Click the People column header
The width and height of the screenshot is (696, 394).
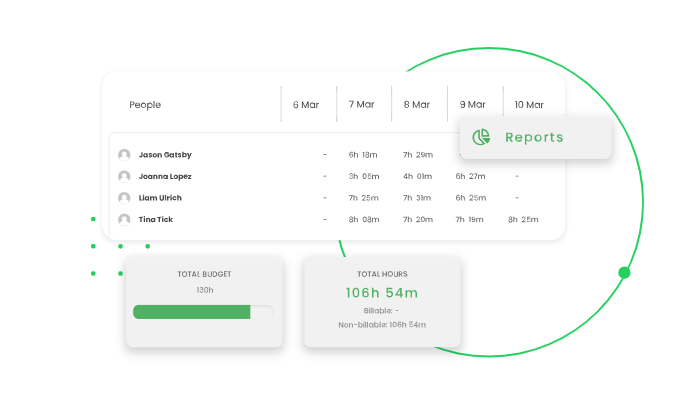(145, 105)
